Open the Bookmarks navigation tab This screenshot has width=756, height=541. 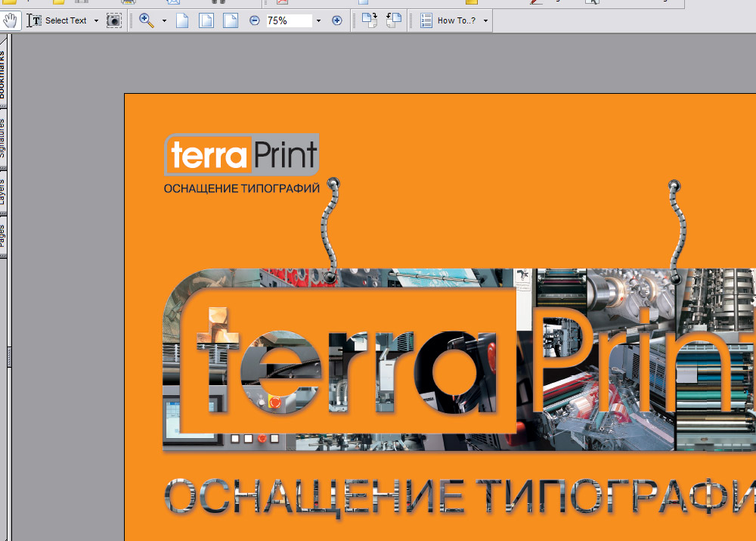(3, 73)
